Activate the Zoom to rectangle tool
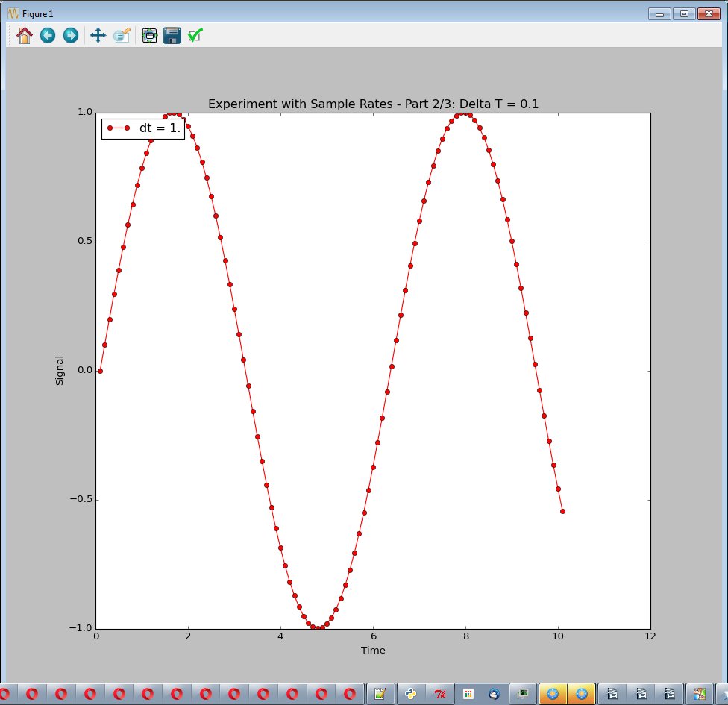Viewport: 728px width, 705px height. [122, 35]
